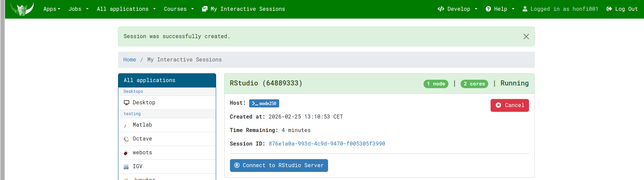Click the site logo in navbar
The height and width of the screenshot is (180, 644).
click(22, 9)
